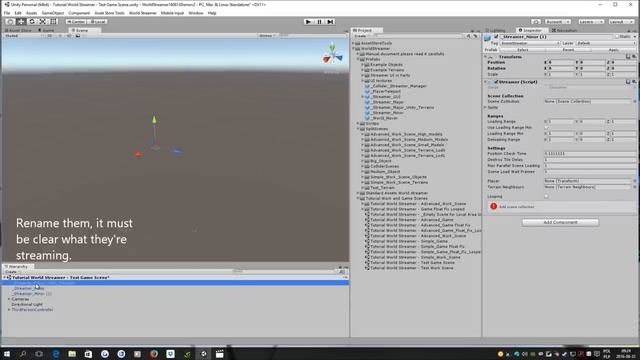Open the Transform component gear menu
The height and width of the screenshot is (360, 640).
click(x=634, y=57)
